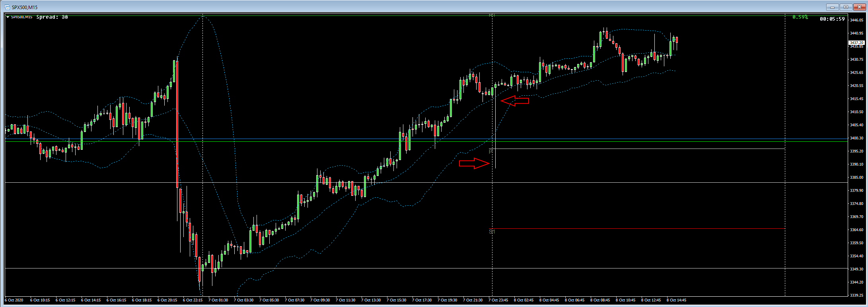The height and width of the screenshot is (307, 868).
Task: Select the left-pointing red arrow annotation
Action: pyautogui.click(x=515, y=101)
